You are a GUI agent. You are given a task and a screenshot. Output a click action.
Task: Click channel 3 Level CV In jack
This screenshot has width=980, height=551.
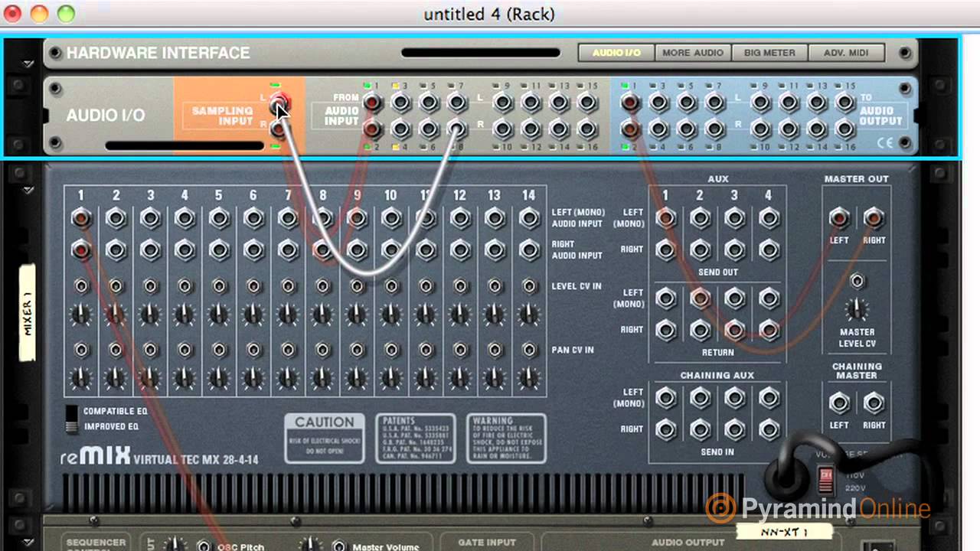point(150,286)
